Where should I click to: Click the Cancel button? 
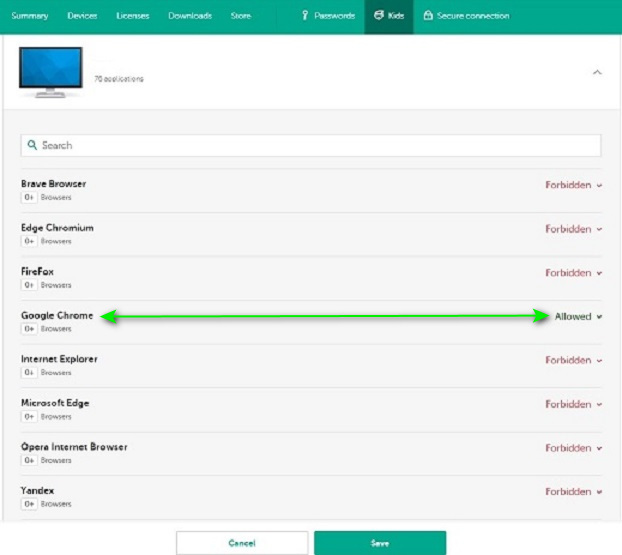242,543
